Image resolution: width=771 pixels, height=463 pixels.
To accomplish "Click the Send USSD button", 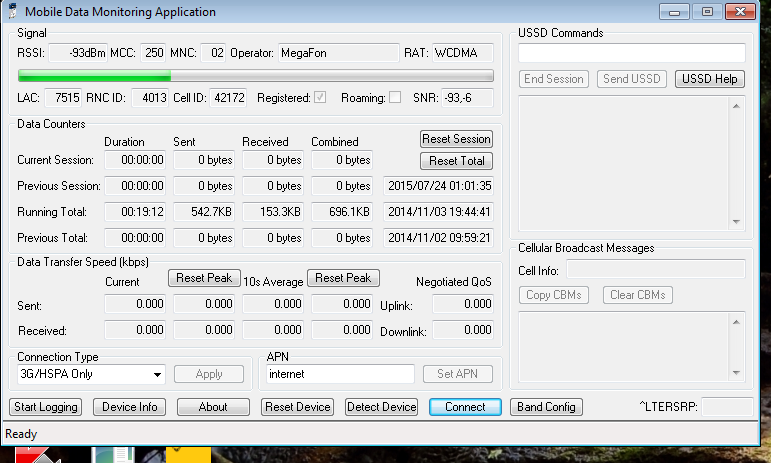I will 632,79.
